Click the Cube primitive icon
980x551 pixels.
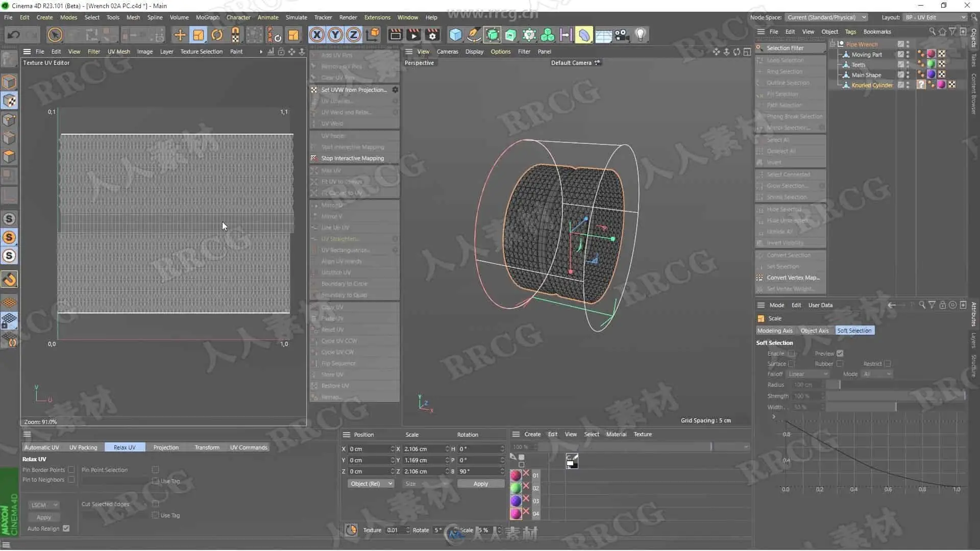455,35
